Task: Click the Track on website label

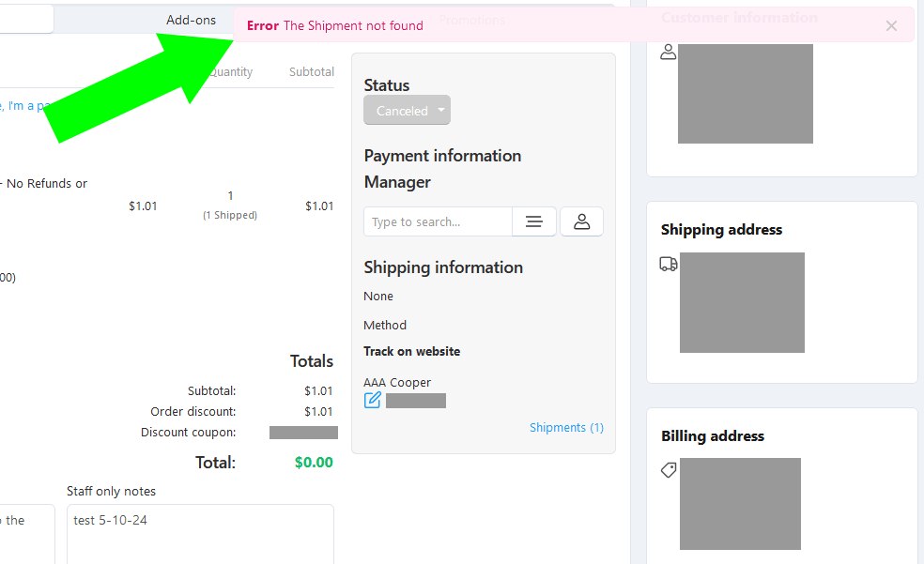Action: [x=412, y=352]
